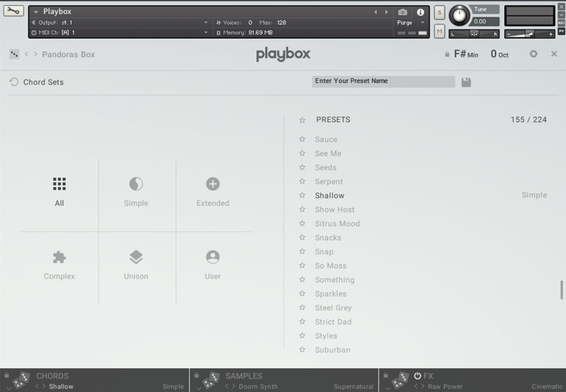This screenshot has width=566, height=392.
Task: Select the Sparkles preset
Action: 331,294
